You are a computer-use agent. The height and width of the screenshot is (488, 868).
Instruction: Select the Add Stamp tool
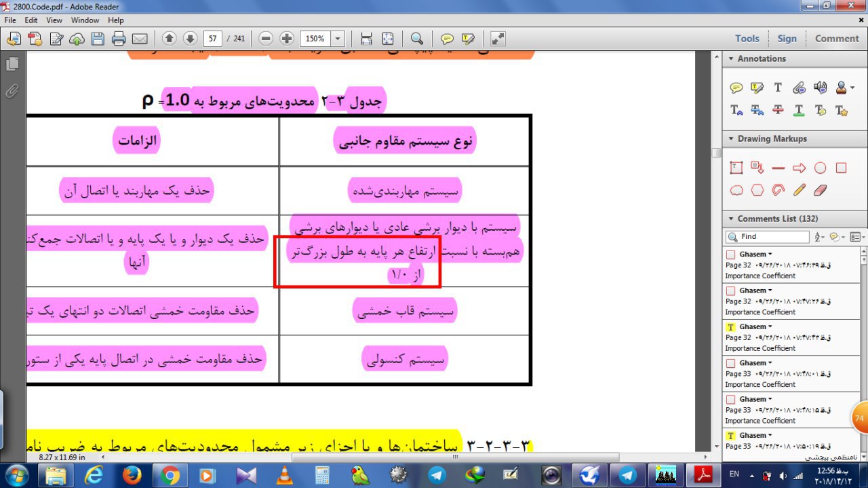pyautogui.click(x=841, y=88)
